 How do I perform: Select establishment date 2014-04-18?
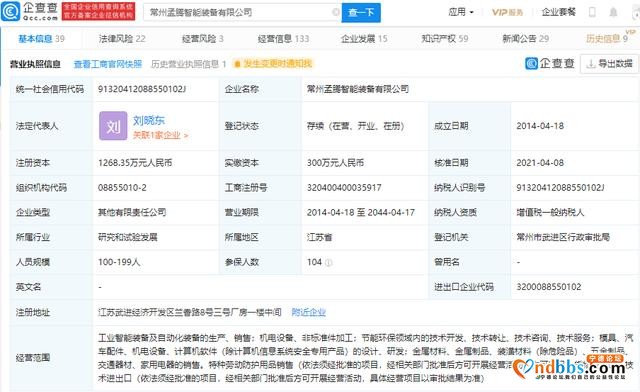540,126
